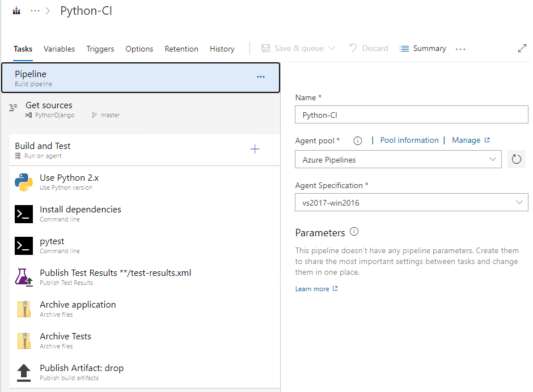Refresh the agent pool list
The width and height of the screenshot is (533, 392).
(x=517, y=159)
